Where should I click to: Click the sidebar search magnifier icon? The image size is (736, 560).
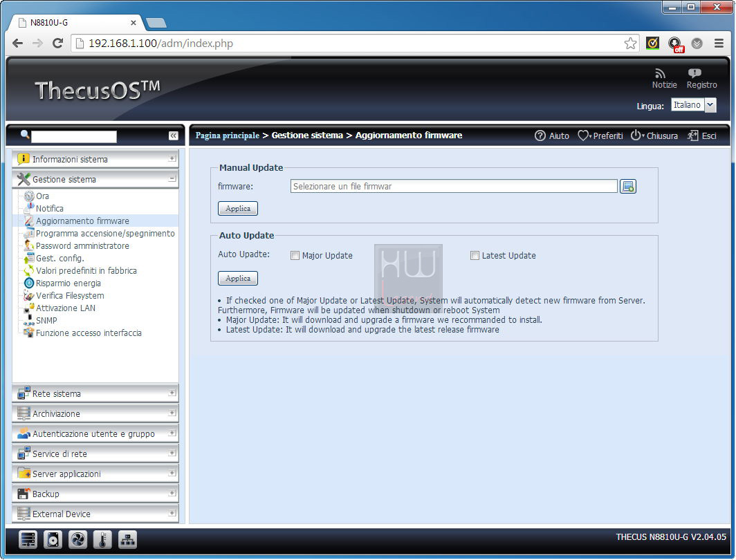[x=25, y=135]
